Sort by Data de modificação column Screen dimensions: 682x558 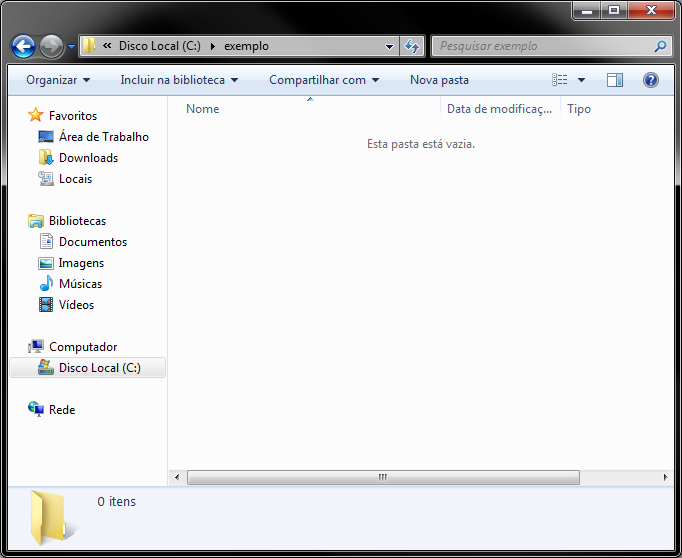[x=499, y=109]
